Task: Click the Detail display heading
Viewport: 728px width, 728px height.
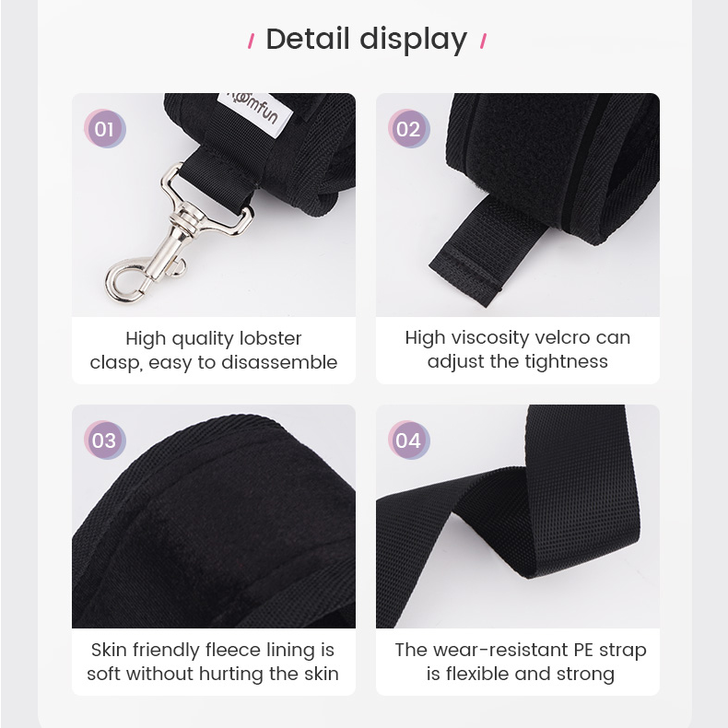Action: tap(367, 40)
